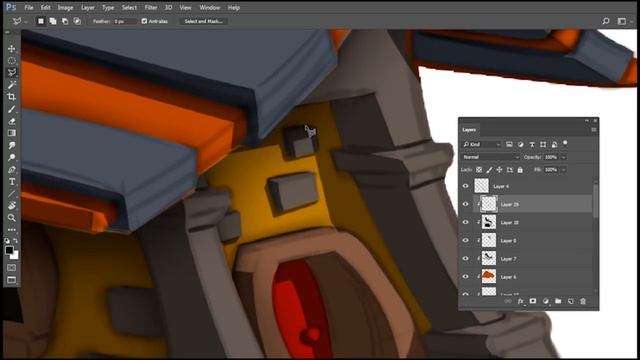Hide Layer 4 using its eye icon
This screenshot has width=640, height=360.
tap(466, 186)
